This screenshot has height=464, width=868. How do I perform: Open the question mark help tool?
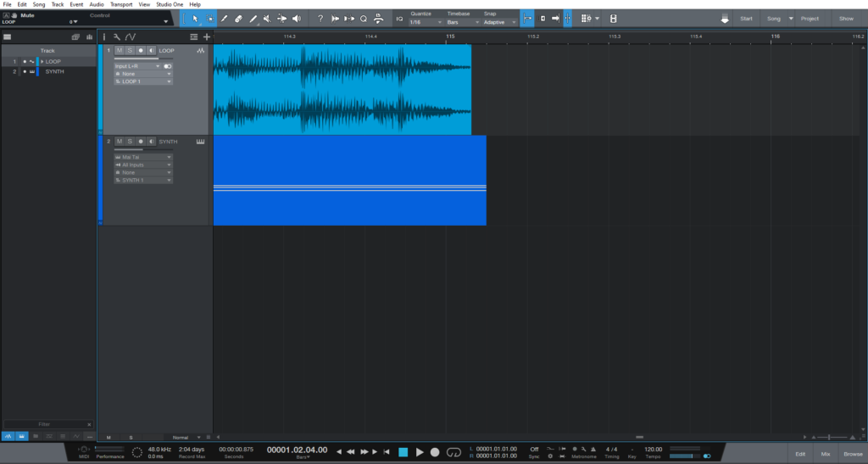click(320, 19)
